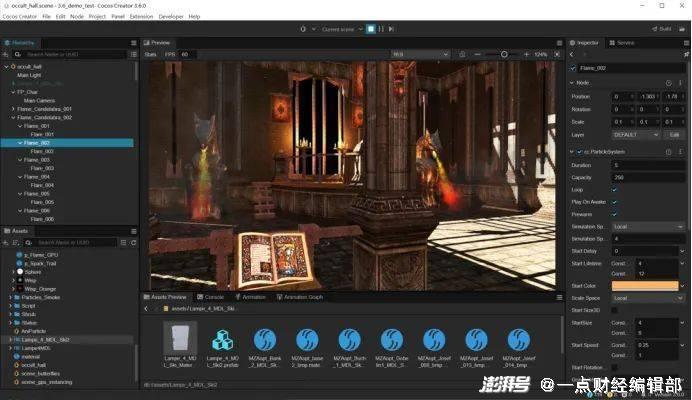Open Lampe_4_MDL_Ske2 prefab cube asset
Viewport: 692px width, 400px height.
point(222,340)
